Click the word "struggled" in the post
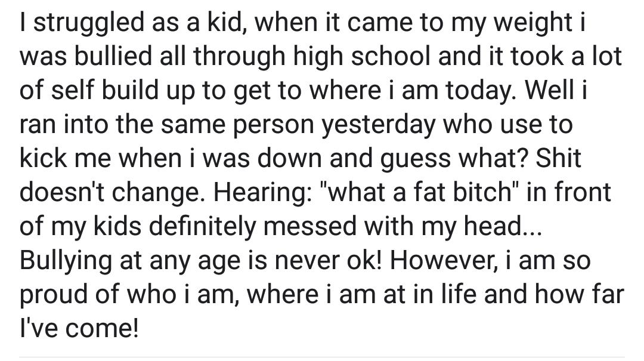The image size is (644, 361). pyautogui.click(x=88, y=23)
